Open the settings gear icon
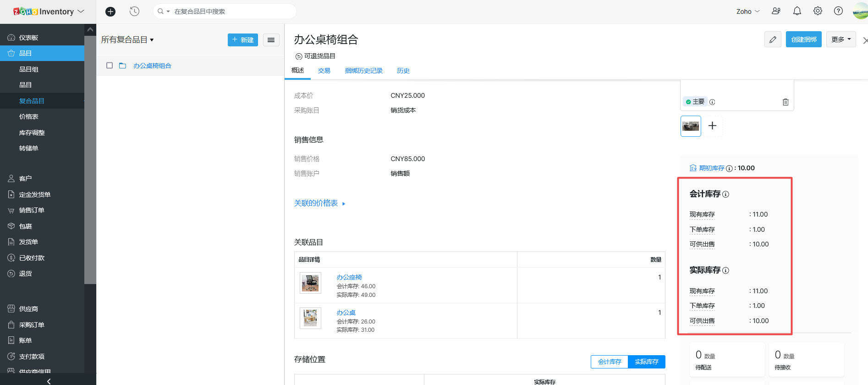This screenshot has height=385, width=868. pyautogui.click(x=818, y=11)
